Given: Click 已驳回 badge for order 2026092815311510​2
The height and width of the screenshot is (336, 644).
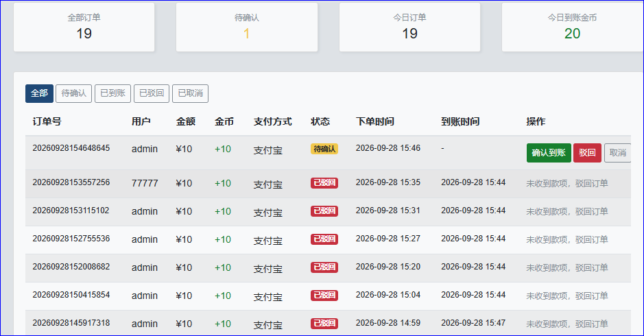Looking at the screenshot, I should [324, 211].
